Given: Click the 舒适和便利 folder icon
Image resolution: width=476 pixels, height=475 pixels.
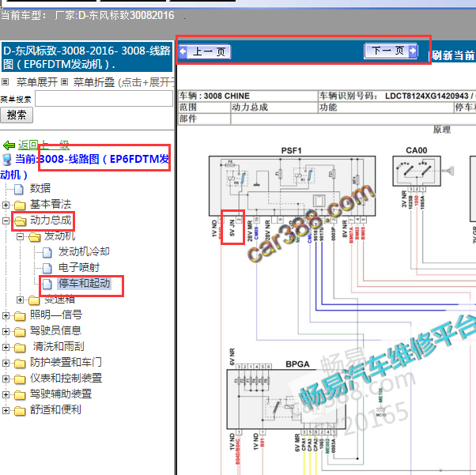Looking at the screenshot, I should pyautogui.click(x=20, y=411).
